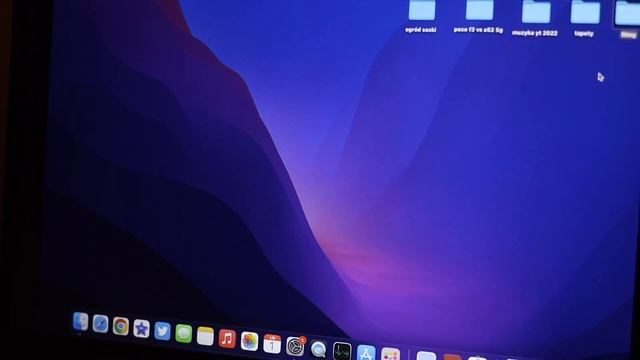Open the Photos app in the Dock
The height and width of the screenshot is (360, 640).
click(249, 341)
